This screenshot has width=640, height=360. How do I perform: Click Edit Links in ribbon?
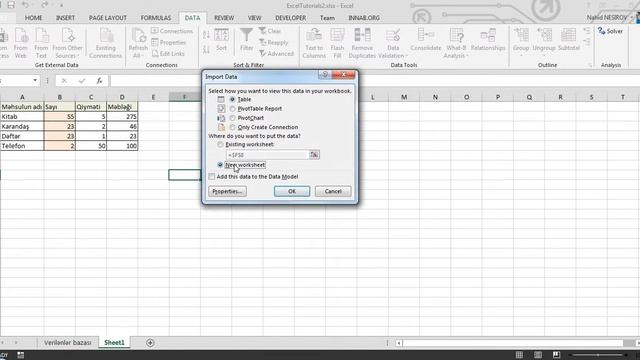[x=168, y=53]
